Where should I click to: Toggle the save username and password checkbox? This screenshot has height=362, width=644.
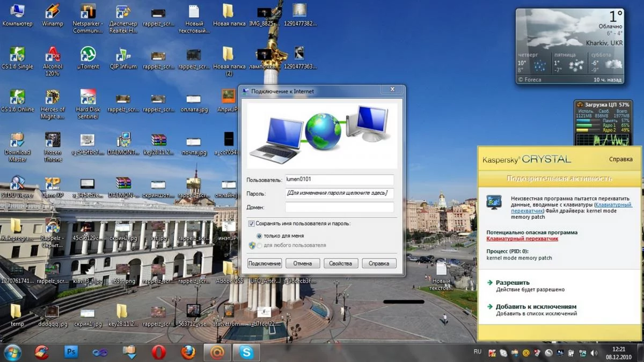(x=251, y=224)
